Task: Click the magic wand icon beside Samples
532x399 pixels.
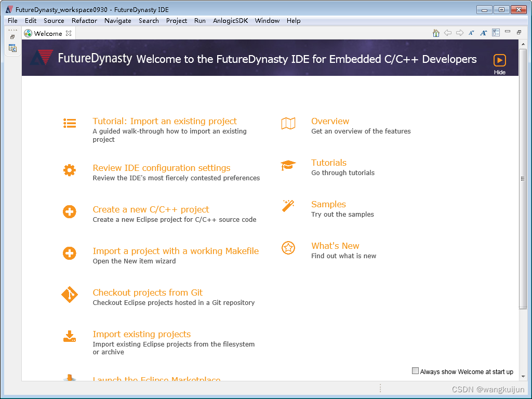Action: [x=288, y=206]
